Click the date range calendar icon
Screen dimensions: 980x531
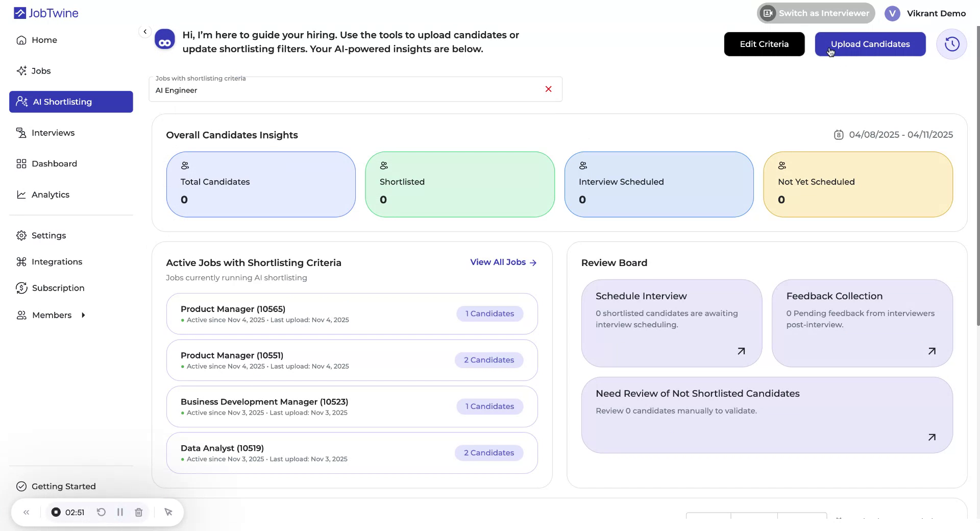coord(838,135)
